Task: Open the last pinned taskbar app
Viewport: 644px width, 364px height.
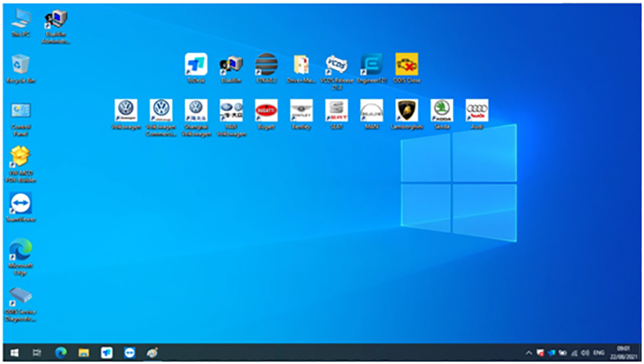Action: [152, 353]
